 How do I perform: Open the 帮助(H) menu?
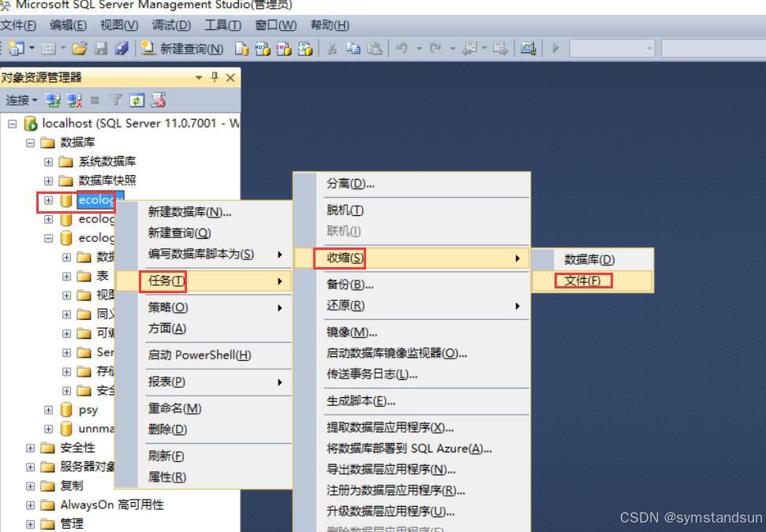click(330, 25)
